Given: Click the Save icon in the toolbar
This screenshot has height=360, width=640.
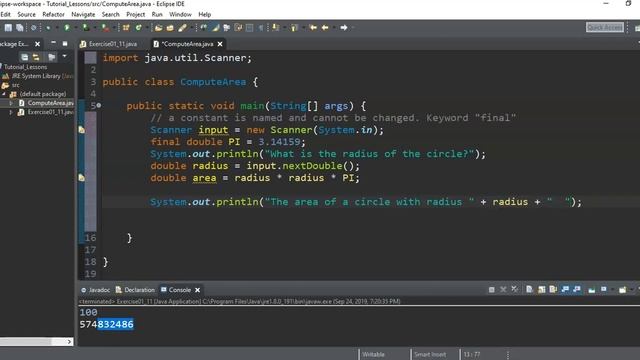Looking at the screenshot, I should [x=8, y=27].
